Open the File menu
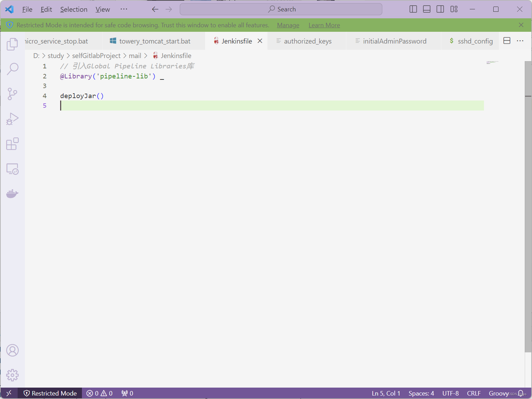Screen dimensions: 532x399 point(27,9)
